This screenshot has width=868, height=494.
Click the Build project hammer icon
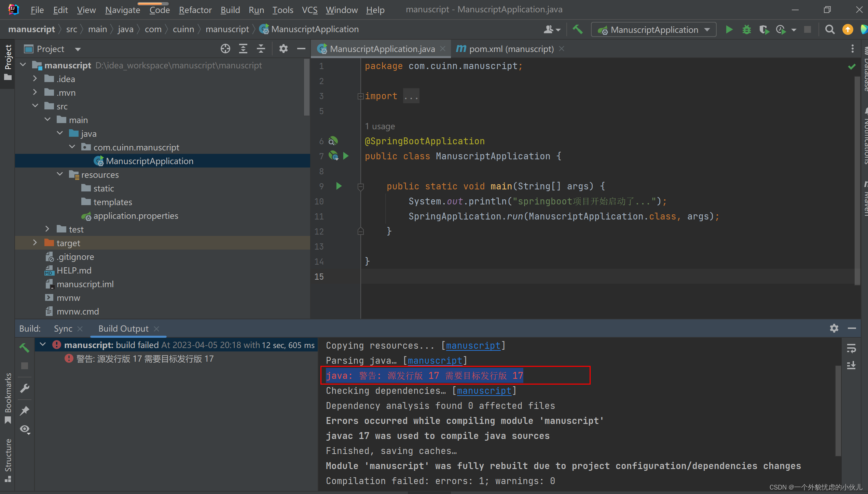coord(577,30)
